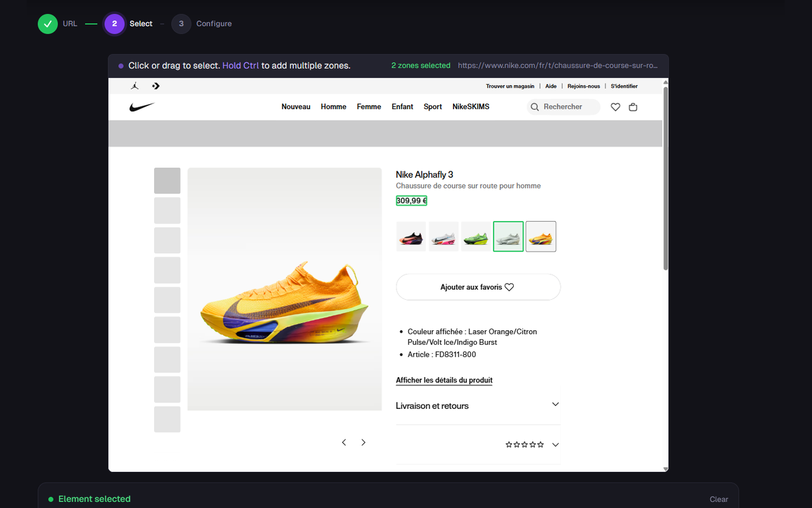This screenshot has height=508, width=812.
Task: Open the Sport menu
Action: [x=433, y=107]
